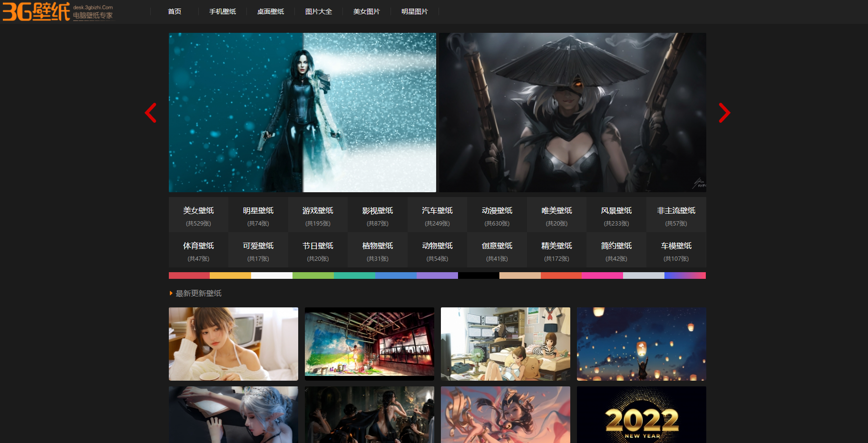Screen dimensions: 868x443
Task: Browse the 风景壁纸 category
Action: [616, 215]
